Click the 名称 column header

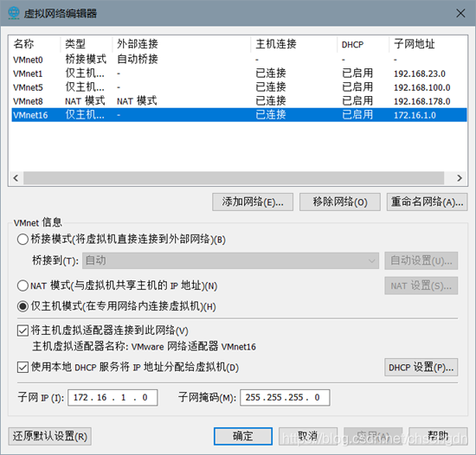click(35, 44)
